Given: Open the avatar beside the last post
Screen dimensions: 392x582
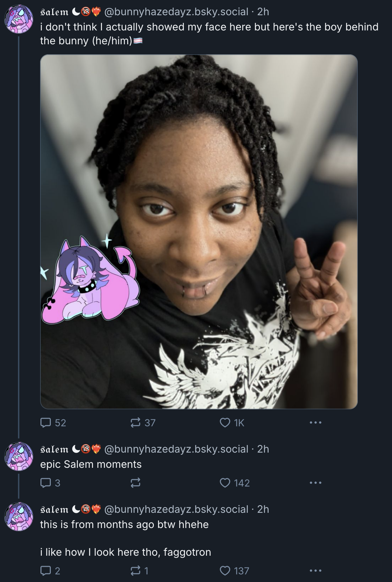Looking at the screenshot, I should point(19,517).
